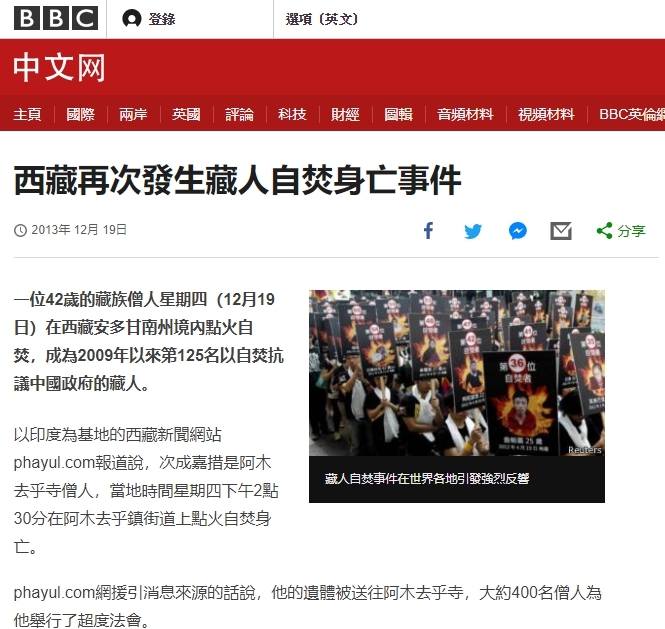Open 音頻材料 audio section
Image resolution: width=665 pixels, height=629 pixels.
coord(465,115)
